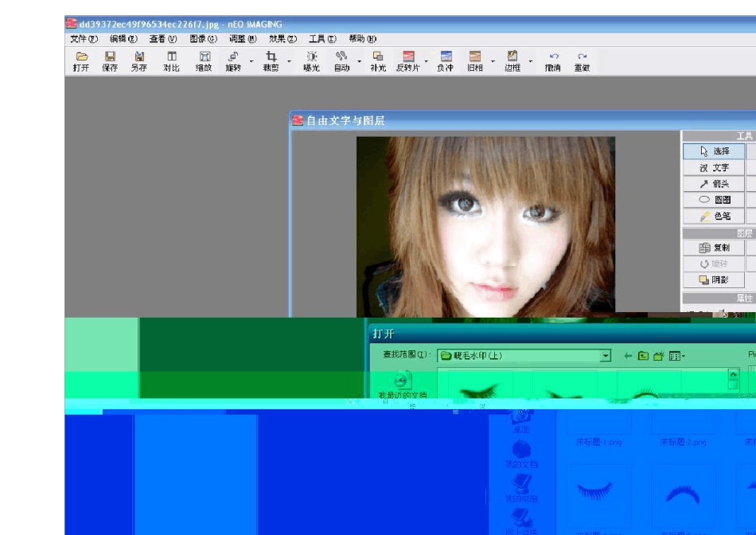Click the 重做 (Redo) toolbar icon
The width and height of the screenshot is (756, 535).
(582, 61)
